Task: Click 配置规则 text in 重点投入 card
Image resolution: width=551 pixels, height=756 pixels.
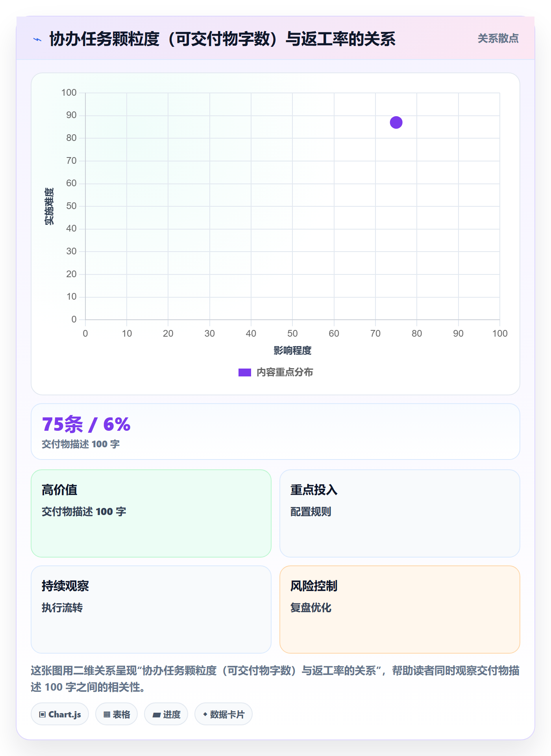Action: coord(311,511)
